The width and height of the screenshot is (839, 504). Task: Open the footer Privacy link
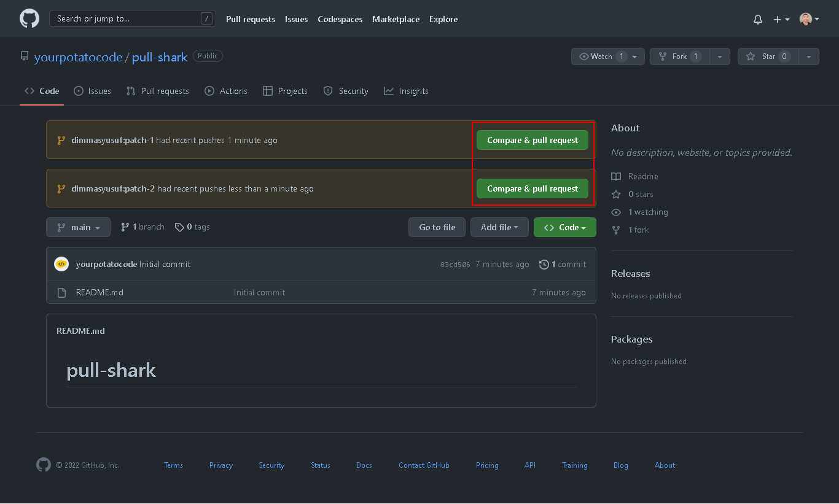click(x=220, y=465)
